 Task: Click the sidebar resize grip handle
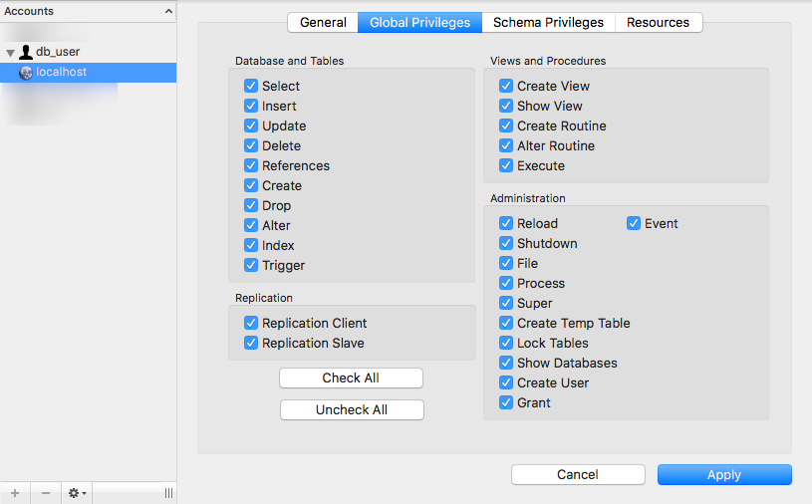click(168, 493)
